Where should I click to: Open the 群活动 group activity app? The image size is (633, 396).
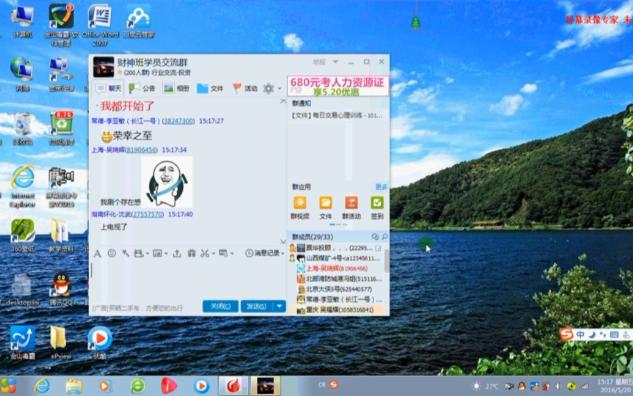(351, 207)
